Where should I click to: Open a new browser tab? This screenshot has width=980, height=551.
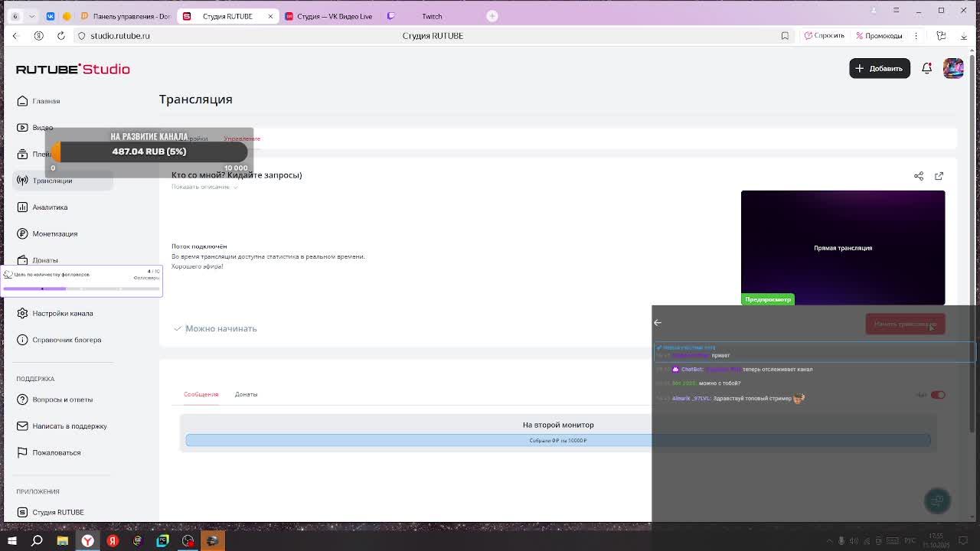(492, 16)
